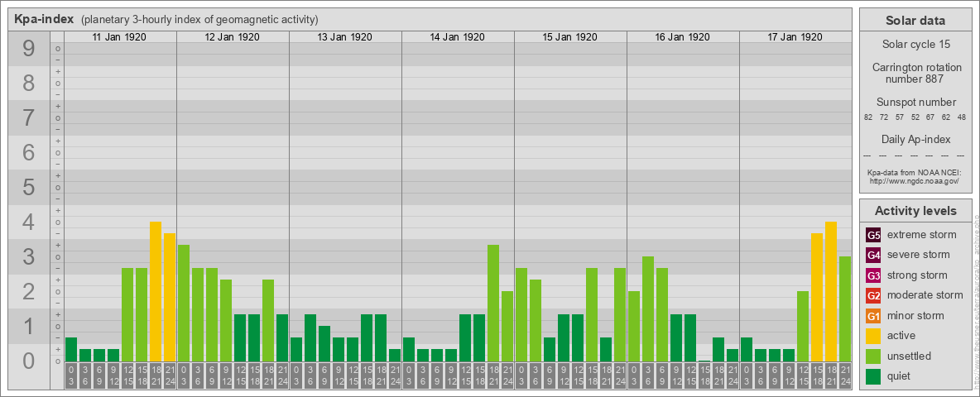Click the 'Activity levels' panel heading
The width and height of the screenshot is (980, 397).
(915, 211)
